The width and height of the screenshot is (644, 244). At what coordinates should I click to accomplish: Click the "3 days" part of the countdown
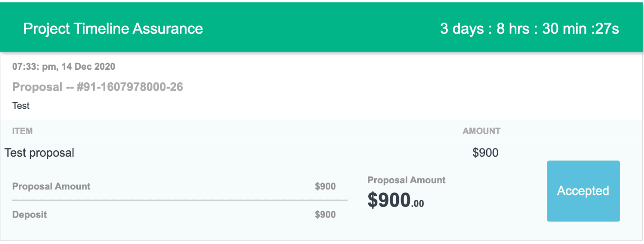point(462,29)
